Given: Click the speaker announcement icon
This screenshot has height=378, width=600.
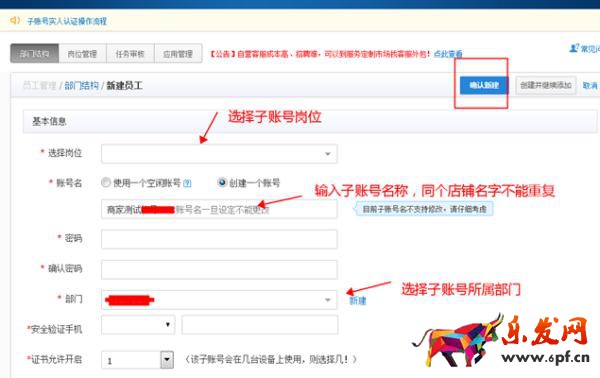Looking at the screenshot, I should 15,20.
